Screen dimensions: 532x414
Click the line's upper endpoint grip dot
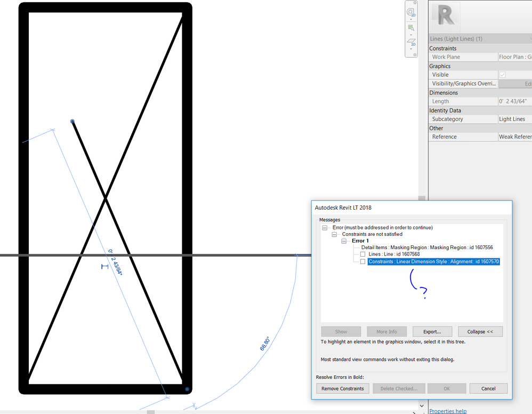tap(72, 121)
